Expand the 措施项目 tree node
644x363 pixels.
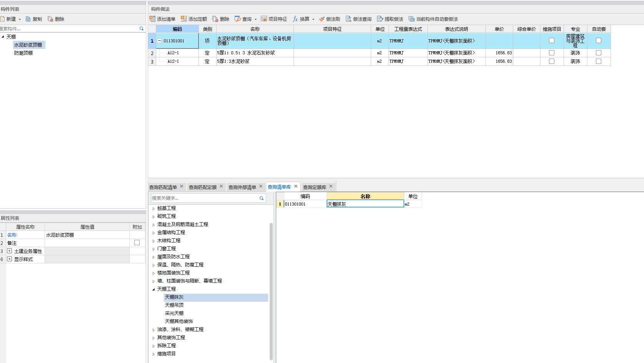click(153, 354)
